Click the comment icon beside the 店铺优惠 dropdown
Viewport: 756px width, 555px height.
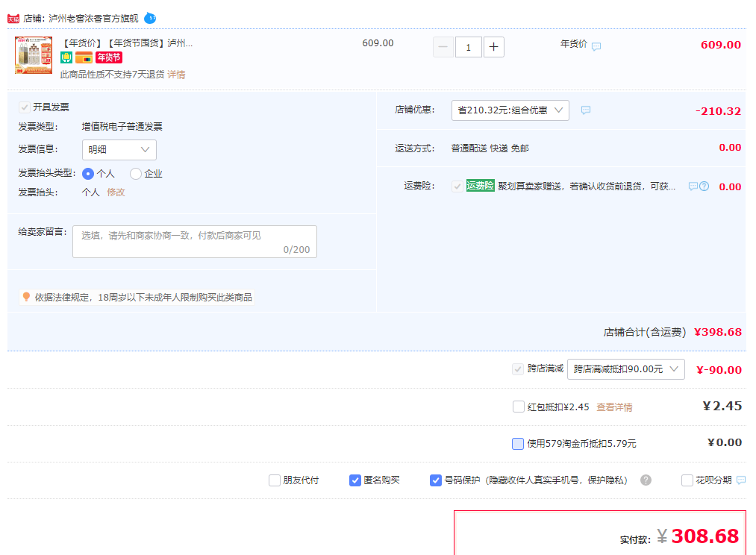coord(586,110)
